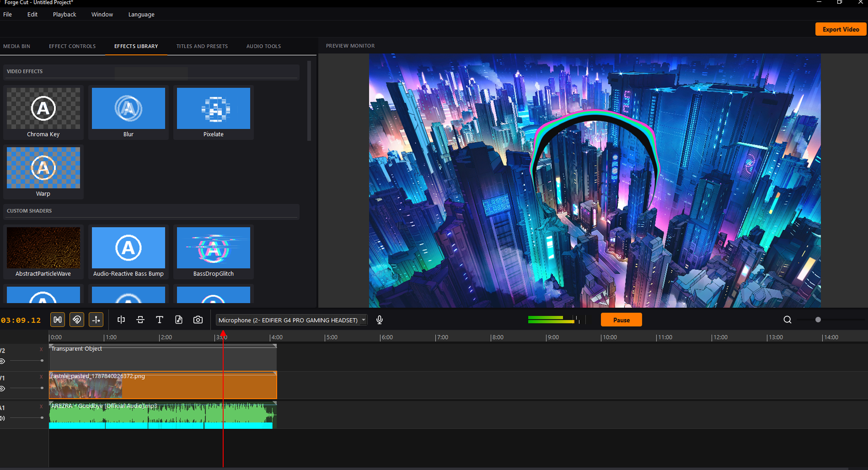
Task: Select the AbstractParticleWave shader
Action: coord(43,252)
